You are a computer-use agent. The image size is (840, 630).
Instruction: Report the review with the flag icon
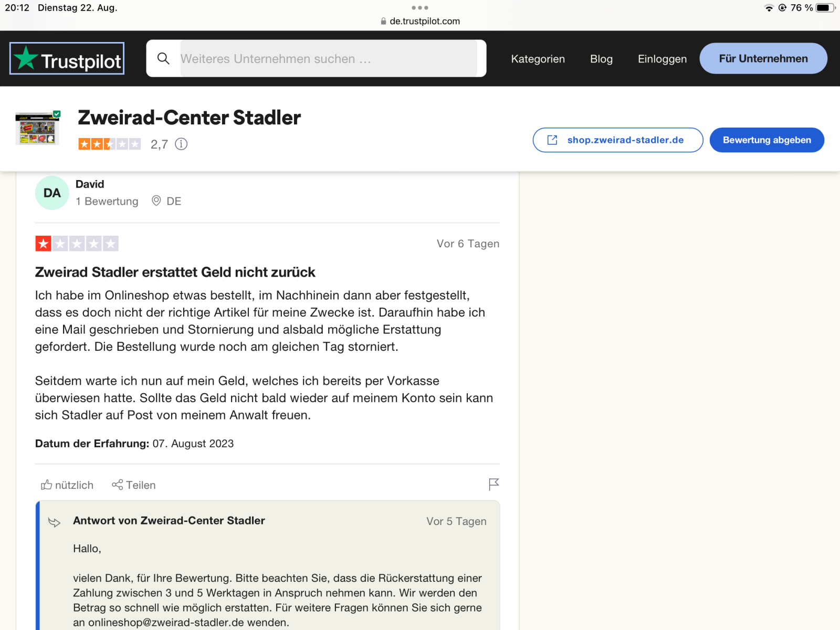[x=493, y=484]
